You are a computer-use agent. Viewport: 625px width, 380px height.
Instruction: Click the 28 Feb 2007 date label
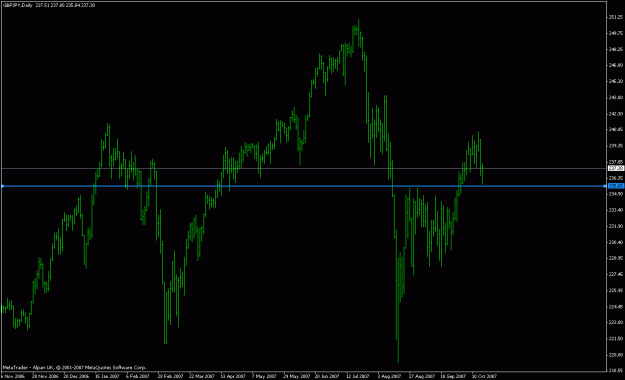point(170,376)
